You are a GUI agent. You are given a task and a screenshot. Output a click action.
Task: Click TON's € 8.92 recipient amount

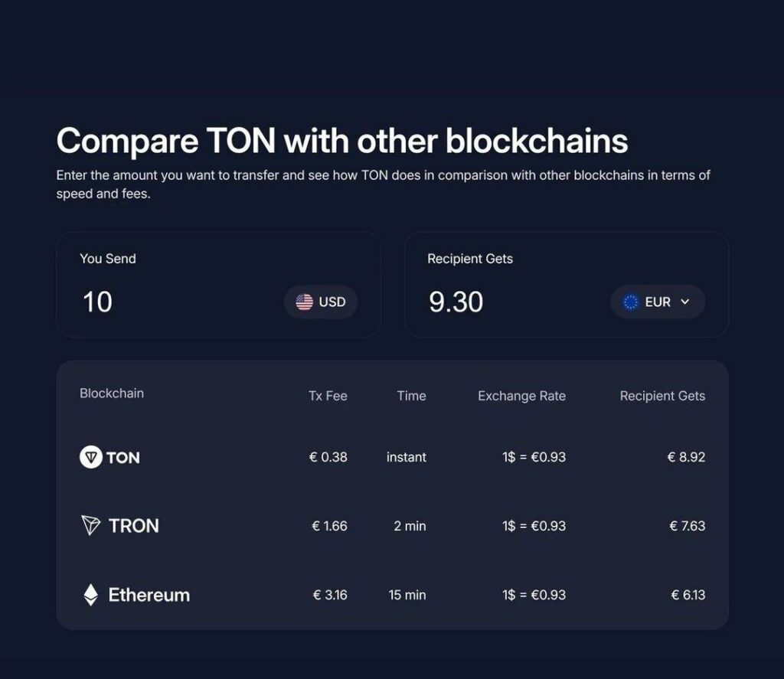[x=686, y=457]
